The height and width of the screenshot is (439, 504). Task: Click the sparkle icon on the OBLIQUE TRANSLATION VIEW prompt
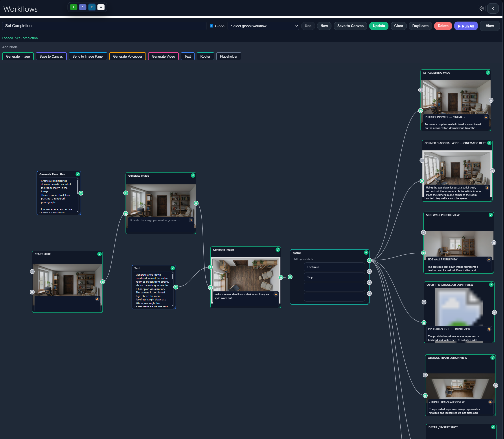490,402
